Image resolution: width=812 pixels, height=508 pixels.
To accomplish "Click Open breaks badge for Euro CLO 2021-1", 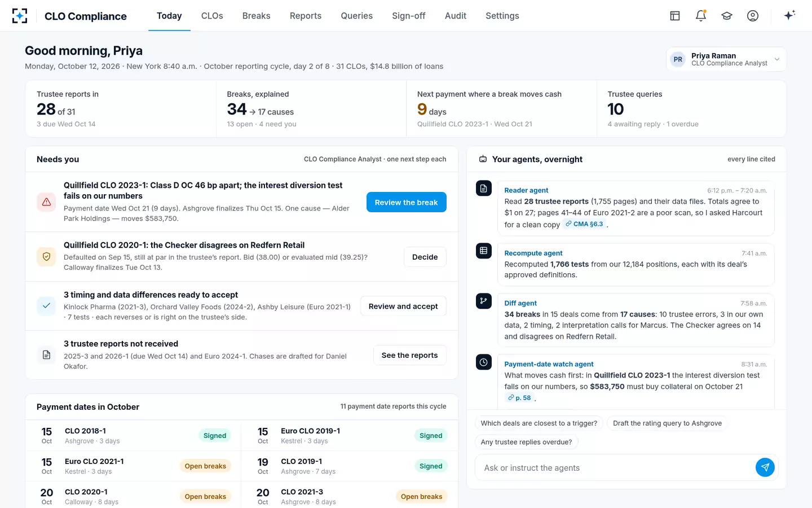I will 205,466.
